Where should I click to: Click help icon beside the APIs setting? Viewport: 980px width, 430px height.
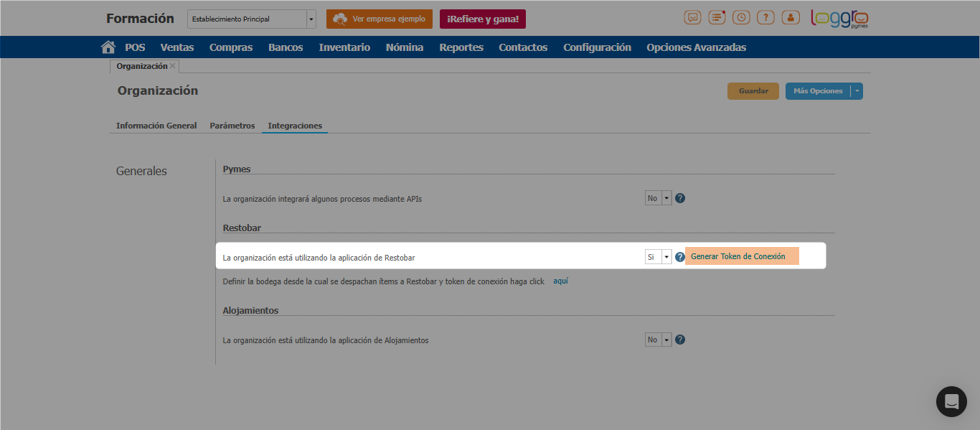tap(680, 198)
